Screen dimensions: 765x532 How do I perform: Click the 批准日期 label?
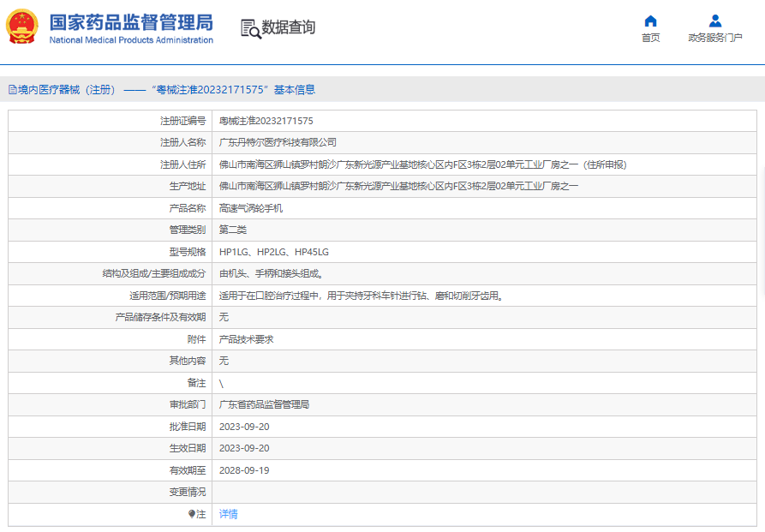[188, 427]
